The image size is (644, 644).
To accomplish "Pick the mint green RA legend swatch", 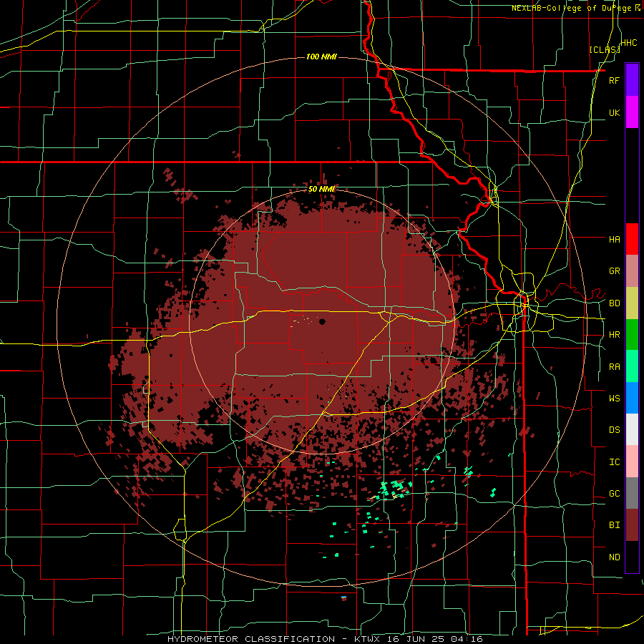I will 632,366.
